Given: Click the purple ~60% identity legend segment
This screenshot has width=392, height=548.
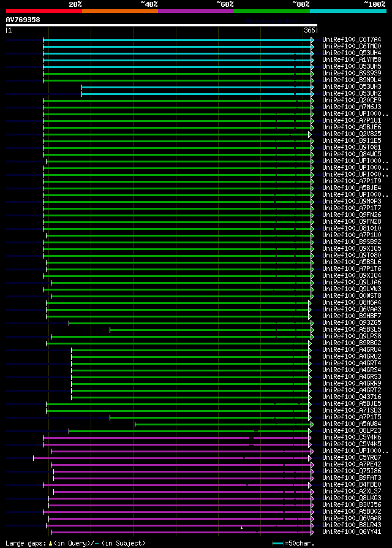Looking at the screenshot, I should click(196, 11).
